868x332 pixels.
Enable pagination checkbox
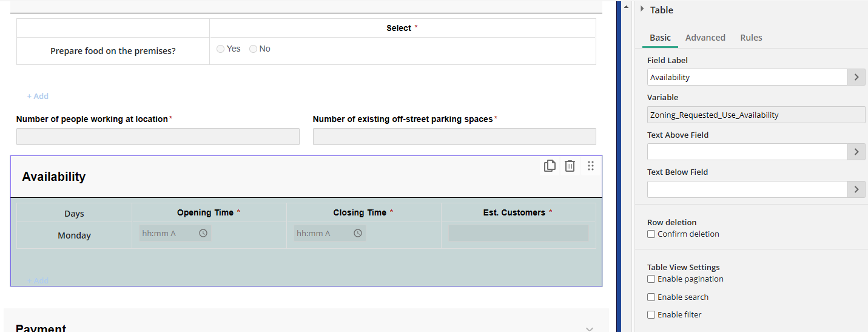point(651,279)
